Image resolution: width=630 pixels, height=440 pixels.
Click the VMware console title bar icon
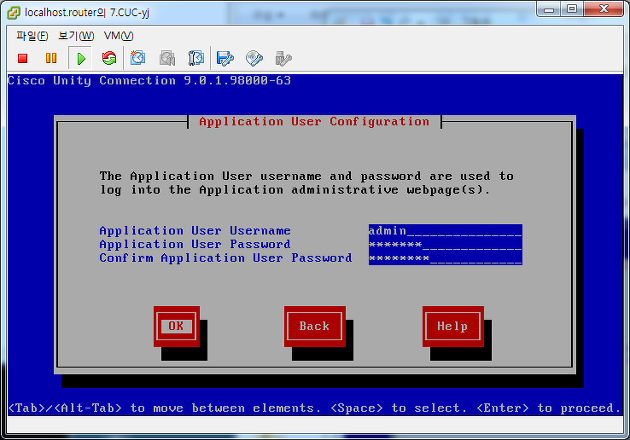pyautogui.click(x=14, y=13)
